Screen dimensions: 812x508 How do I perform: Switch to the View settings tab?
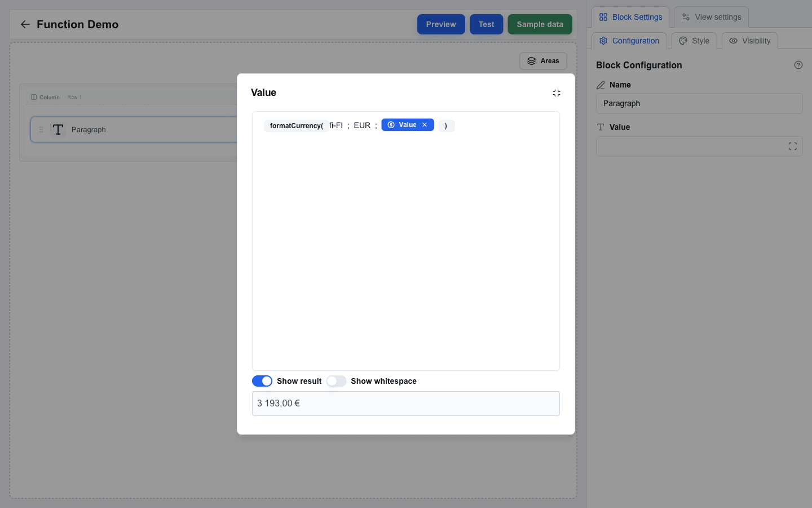(712, 17)
